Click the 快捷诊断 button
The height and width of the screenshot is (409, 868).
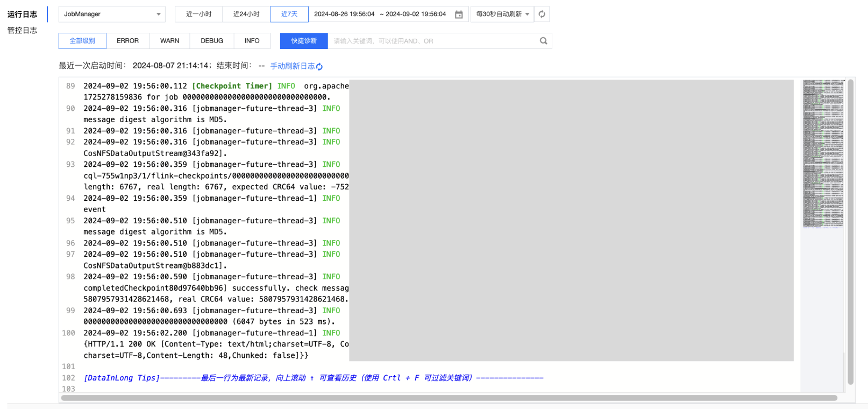304,41
